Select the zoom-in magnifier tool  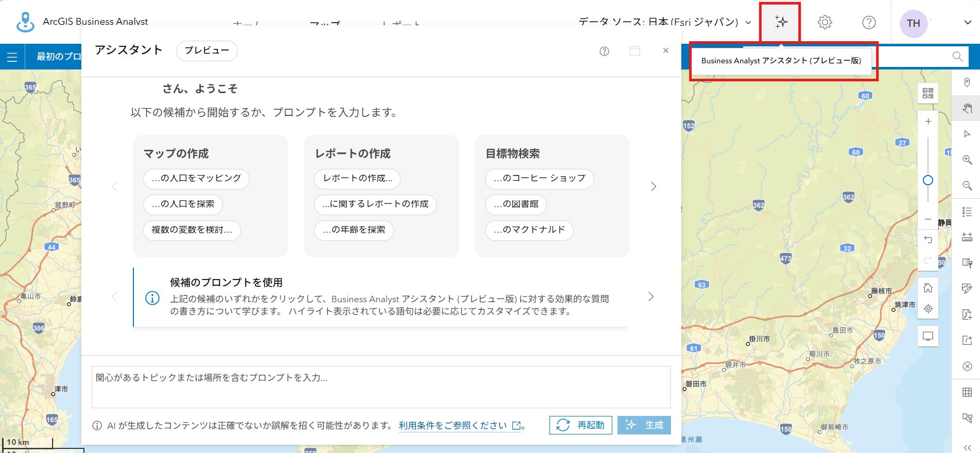click(967, 160)
